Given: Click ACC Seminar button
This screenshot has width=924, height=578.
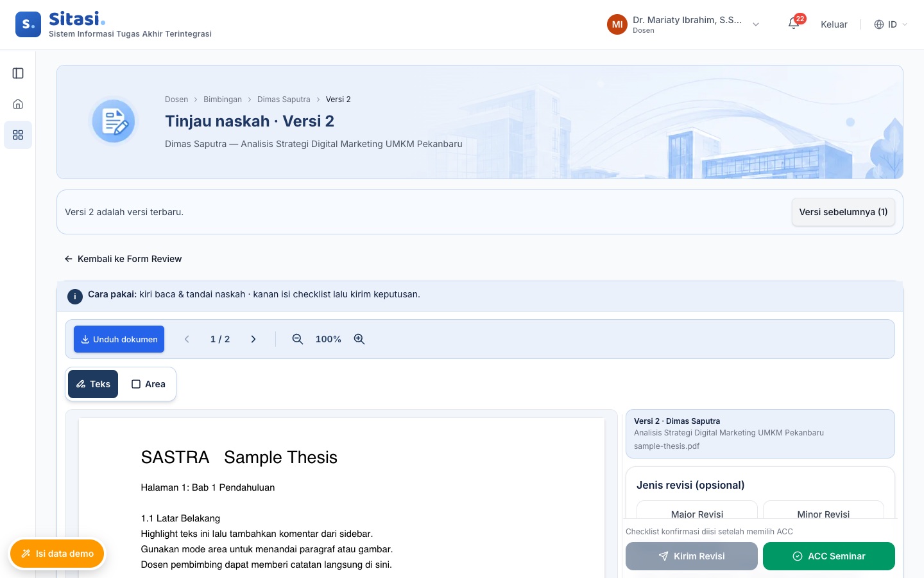Looking at the screenshot, I should (x=829, y=556).
